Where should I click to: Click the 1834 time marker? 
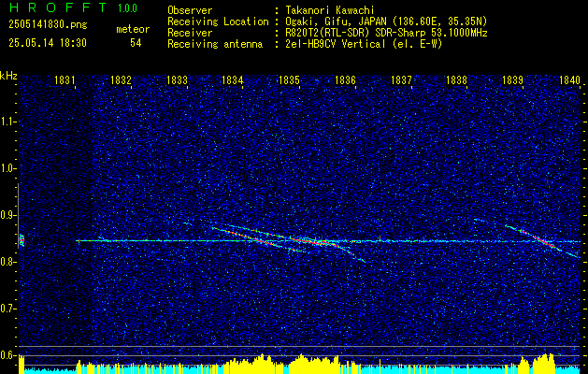(x=233, y=79)
